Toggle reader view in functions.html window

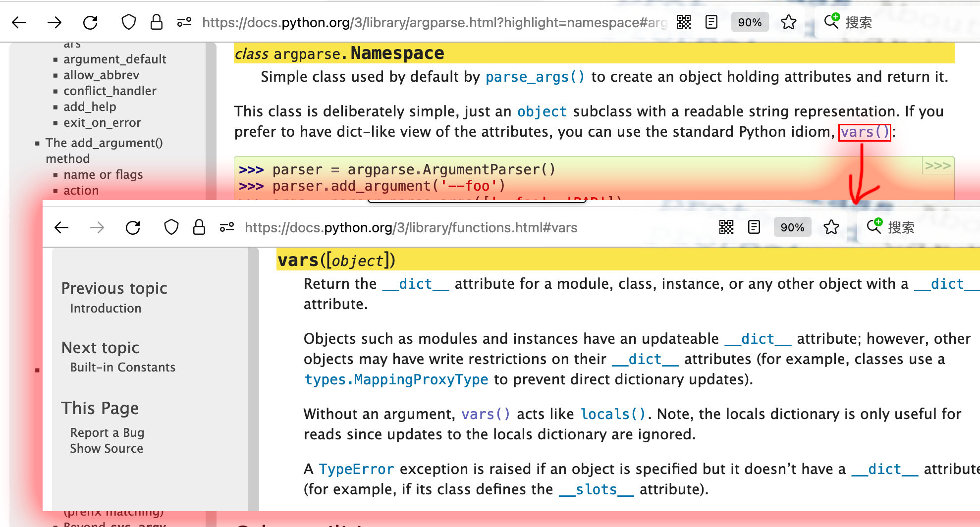[x=754, y=227]
